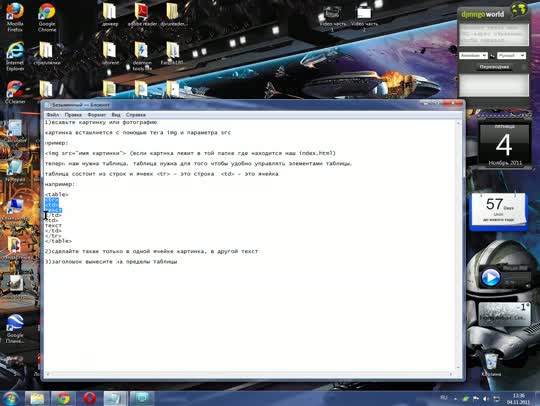Select the adobe reader 9 desktop icon

(142, 17)
